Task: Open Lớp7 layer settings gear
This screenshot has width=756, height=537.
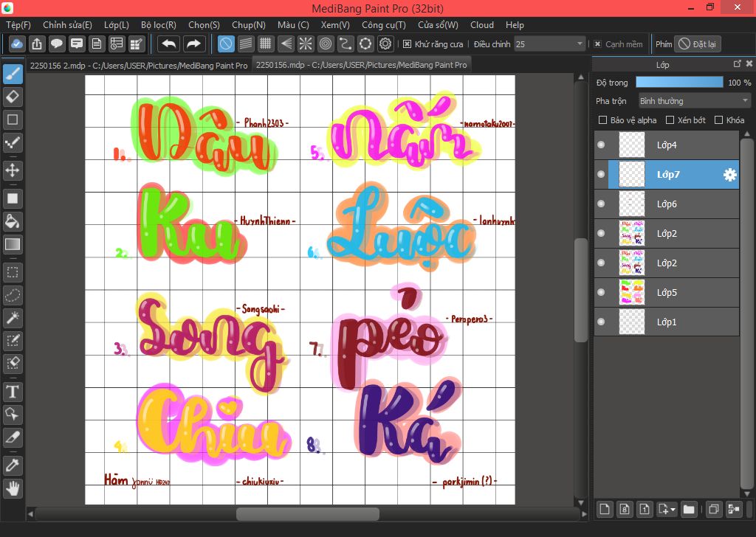Action: (730, 174)
